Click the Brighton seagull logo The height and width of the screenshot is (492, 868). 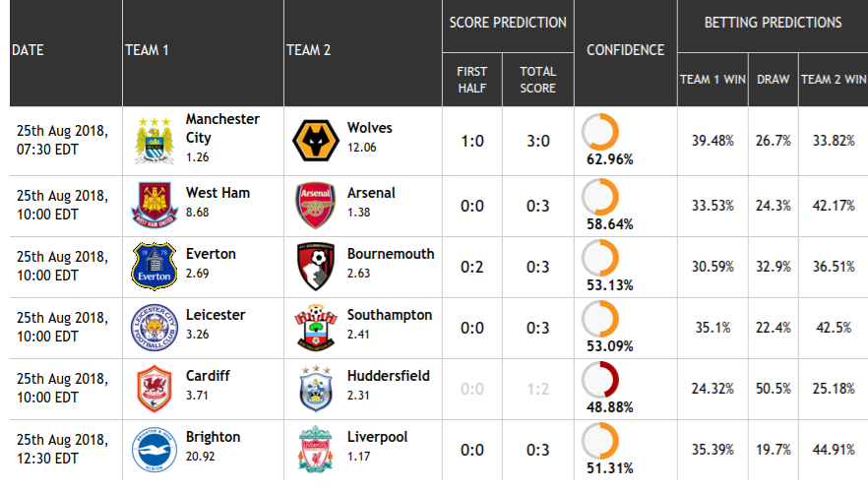155,450
